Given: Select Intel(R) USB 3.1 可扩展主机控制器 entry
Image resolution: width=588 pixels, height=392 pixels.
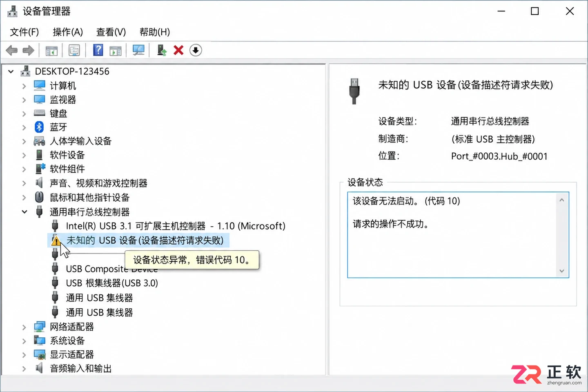Looking at the screenshot, I should [x=176, y=226].
